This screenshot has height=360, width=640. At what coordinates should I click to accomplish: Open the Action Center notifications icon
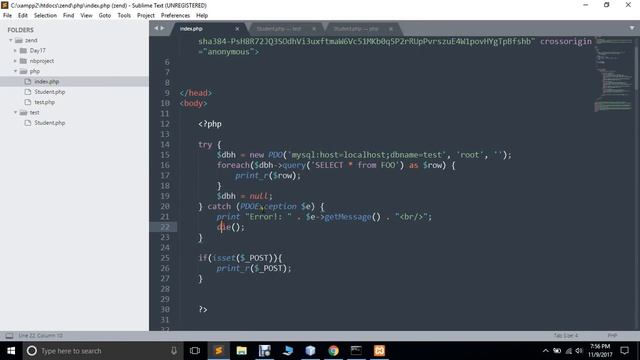(624, 351)
